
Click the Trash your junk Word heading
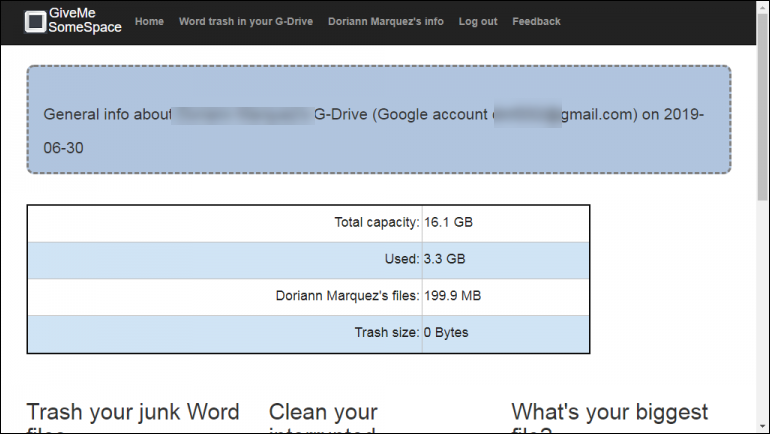(x=133, y=413)
